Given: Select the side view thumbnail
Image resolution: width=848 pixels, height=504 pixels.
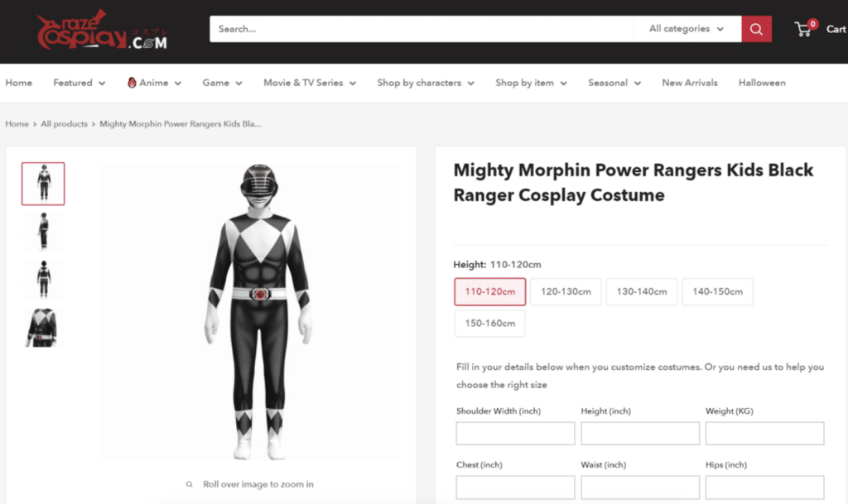Looking at the screenshot, I should [43, 231].
